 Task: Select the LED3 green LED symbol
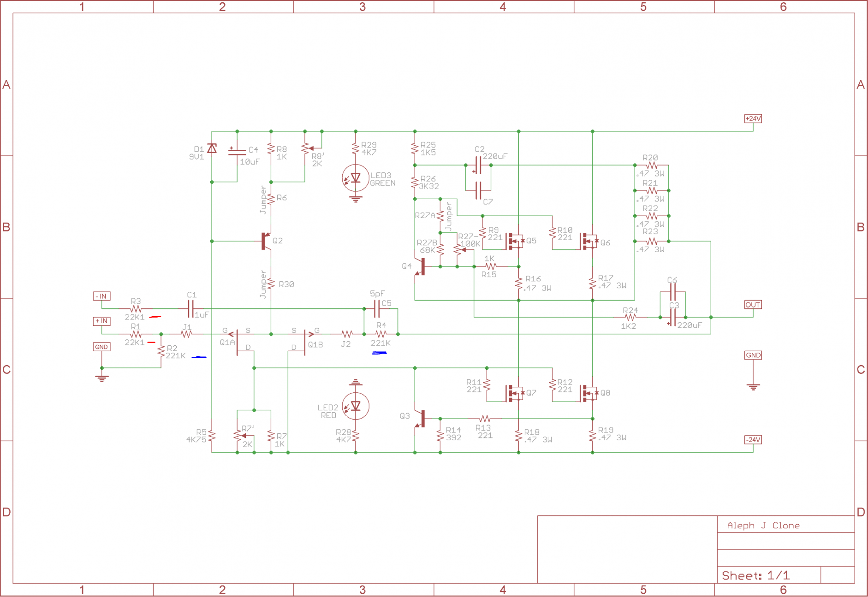coord(356,178)
